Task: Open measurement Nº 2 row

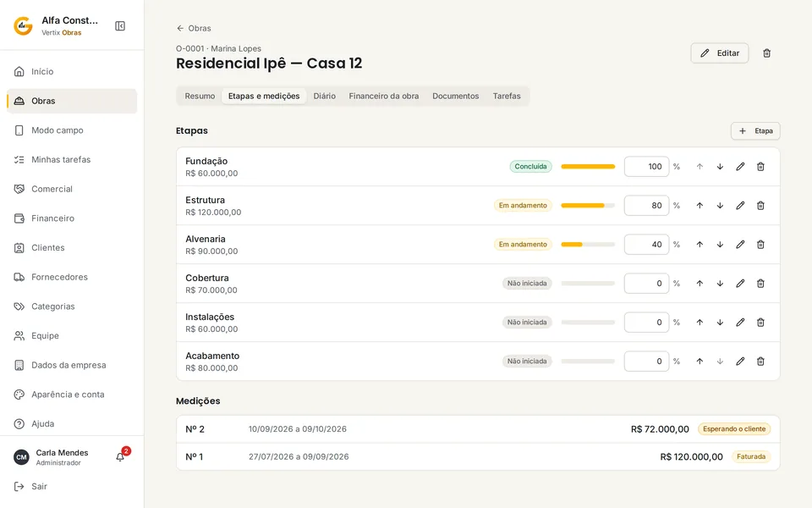Action: (478, 429)
